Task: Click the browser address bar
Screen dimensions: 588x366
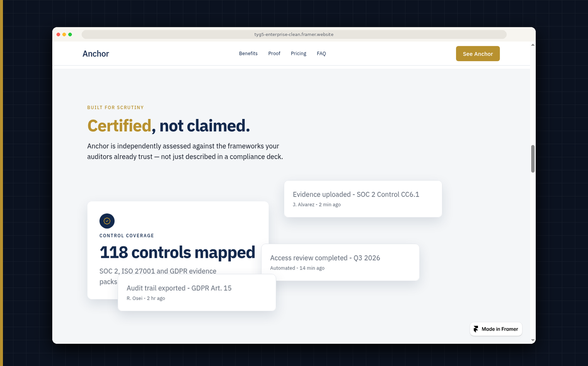Action: coord(294,34)
